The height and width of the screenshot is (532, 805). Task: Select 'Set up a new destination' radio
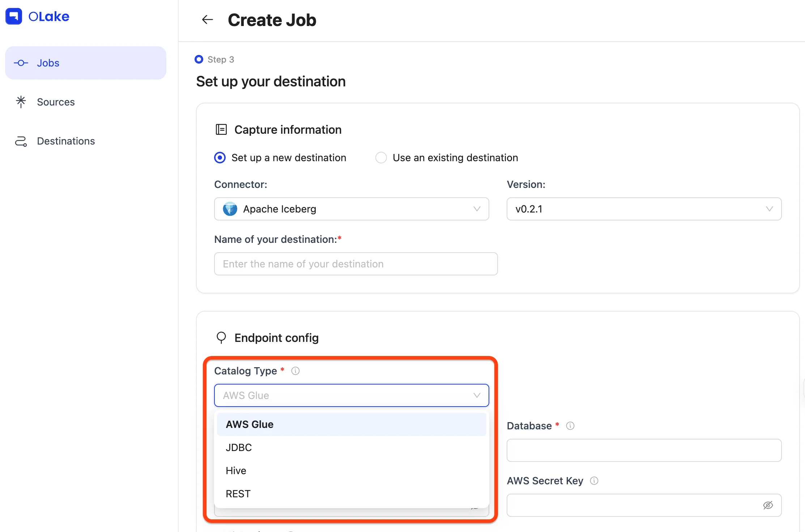220,158
